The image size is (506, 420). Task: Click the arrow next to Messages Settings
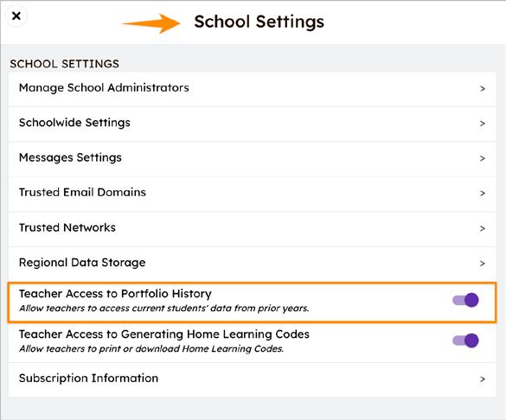(482, 158)
